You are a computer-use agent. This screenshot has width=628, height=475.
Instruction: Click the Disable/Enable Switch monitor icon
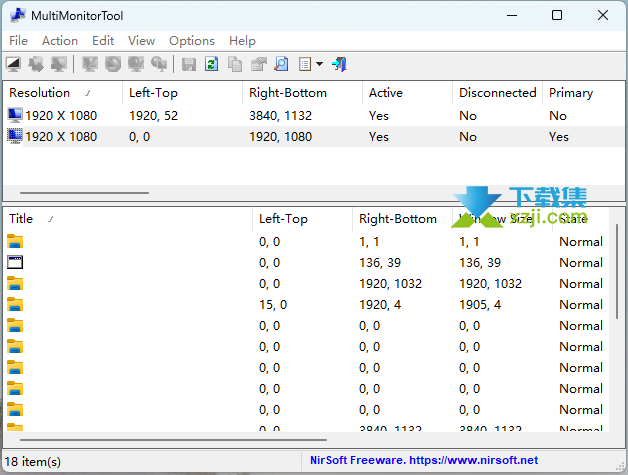(136, 64)
